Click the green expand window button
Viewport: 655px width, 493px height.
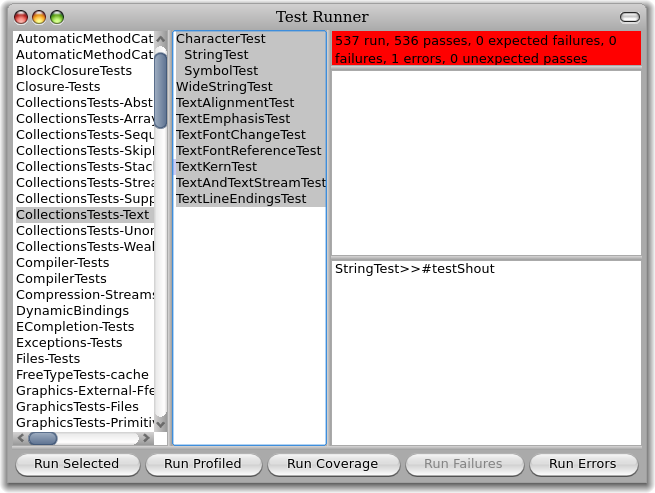[x=57, y=17]
